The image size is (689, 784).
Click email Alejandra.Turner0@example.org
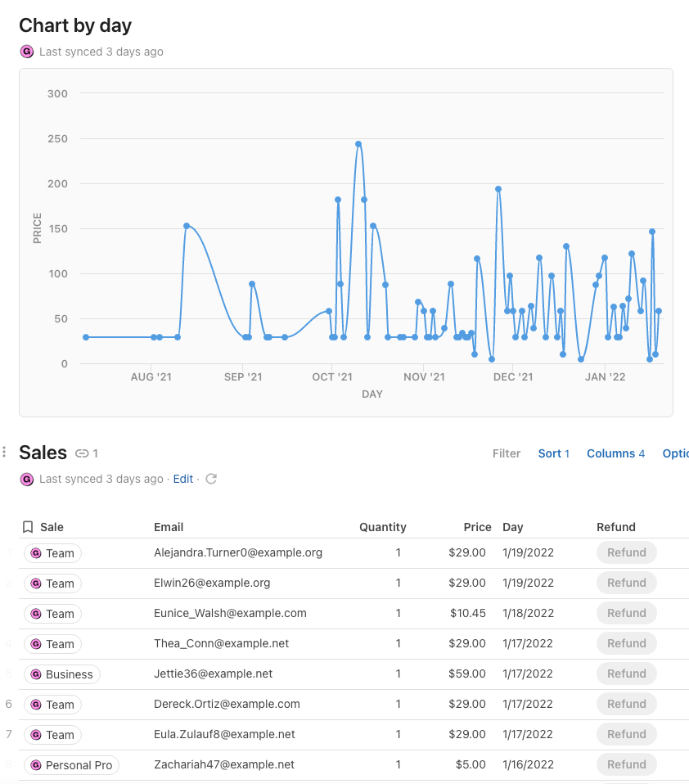pyautogui.click(x=238, y=552)
